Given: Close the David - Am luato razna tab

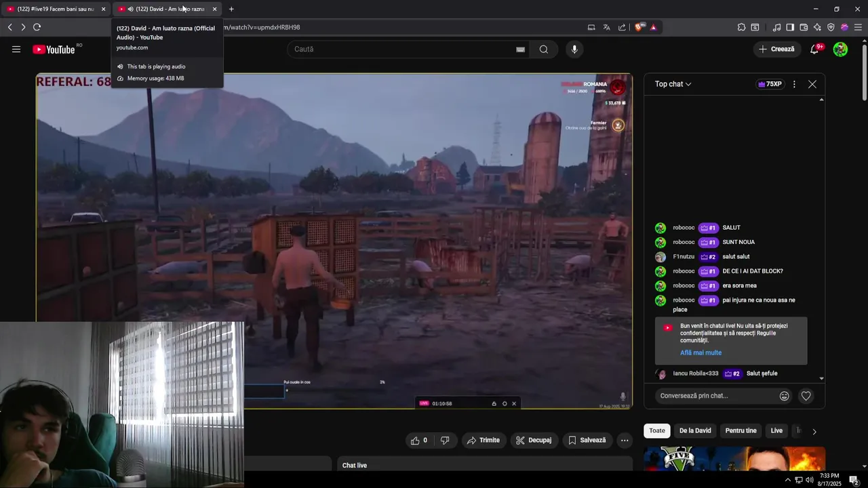Looking at the screenshot, I should [214, 9].
